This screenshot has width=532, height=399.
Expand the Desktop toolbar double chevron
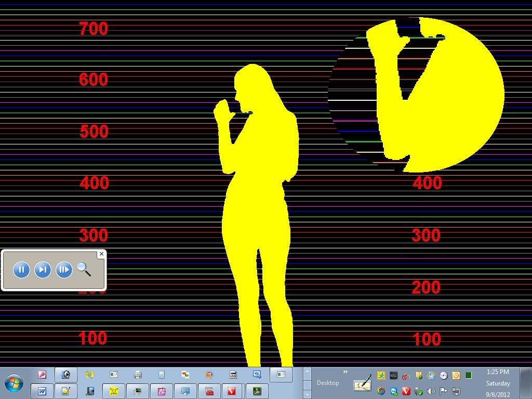345,371
